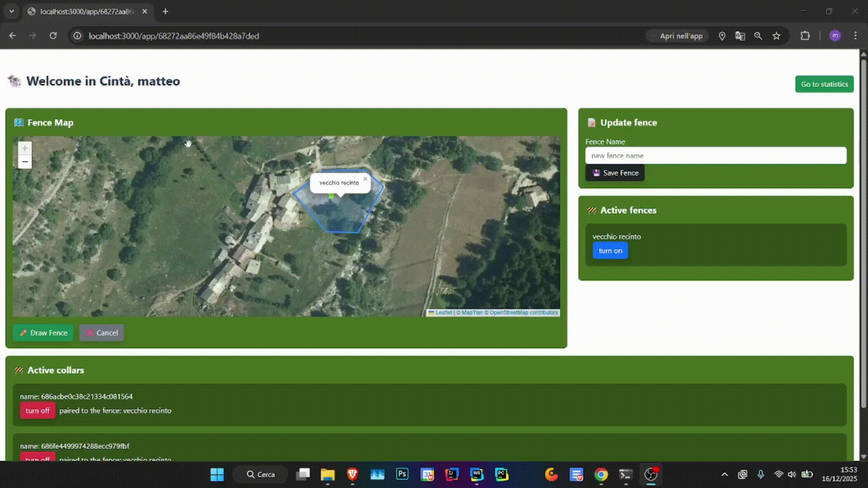The height and width of the screenshot is (488, 868).
Task: Open the Google Translate page icon
Action: click(740, 36)
